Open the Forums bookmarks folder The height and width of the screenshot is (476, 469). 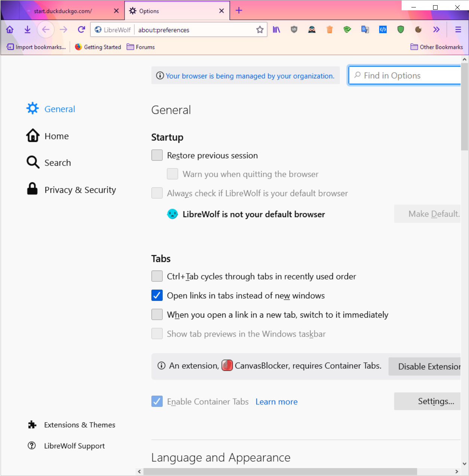pos(141,47)
